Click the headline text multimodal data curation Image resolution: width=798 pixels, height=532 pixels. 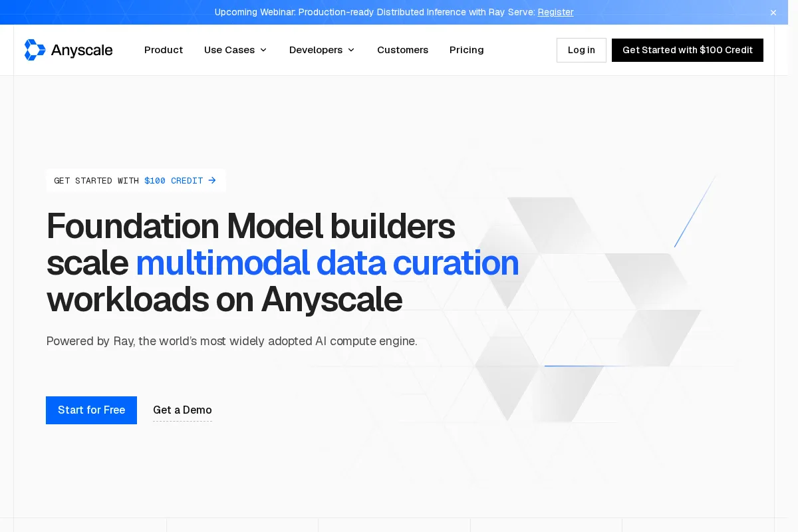[327, 263]
